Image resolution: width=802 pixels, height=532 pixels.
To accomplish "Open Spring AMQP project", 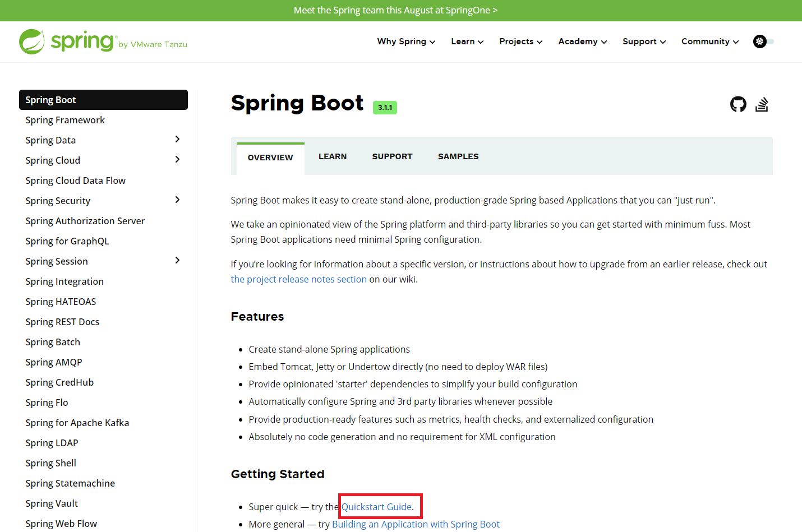I will pyautogui.click(x=54, y=362).
